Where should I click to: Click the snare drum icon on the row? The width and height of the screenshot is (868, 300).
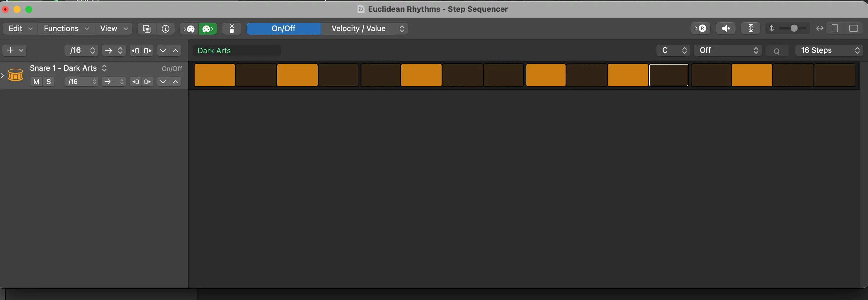[x=16, y=75]
